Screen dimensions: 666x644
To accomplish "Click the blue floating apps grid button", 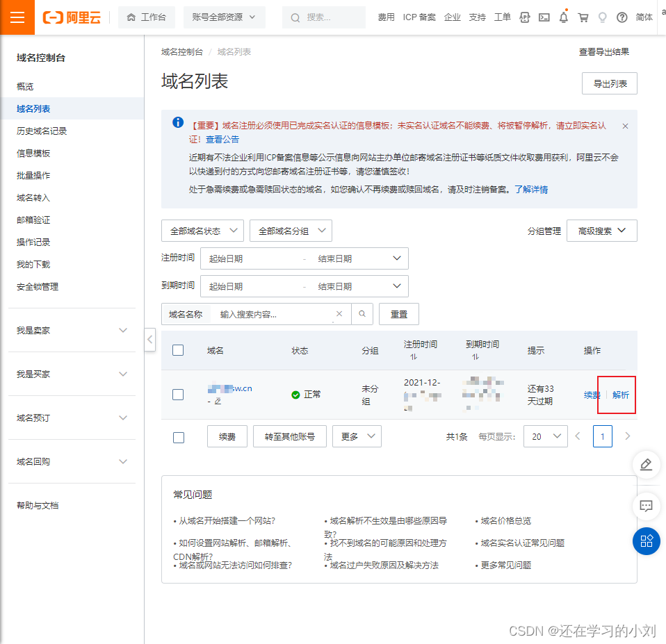I will click(x=646, y=541).
